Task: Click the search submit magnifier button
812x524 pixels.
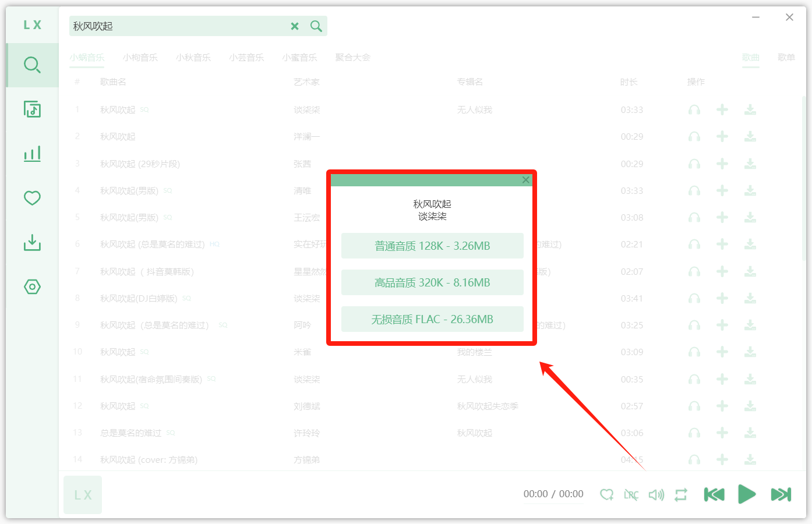Action: coord(316,26)
